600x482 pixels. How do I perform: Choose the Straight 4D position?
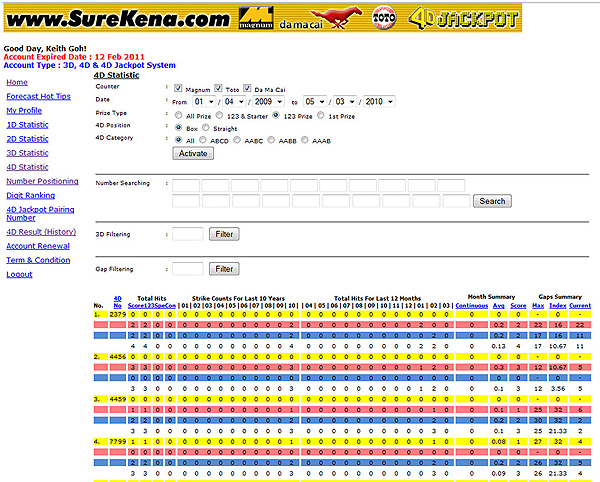tap(205, 127)
